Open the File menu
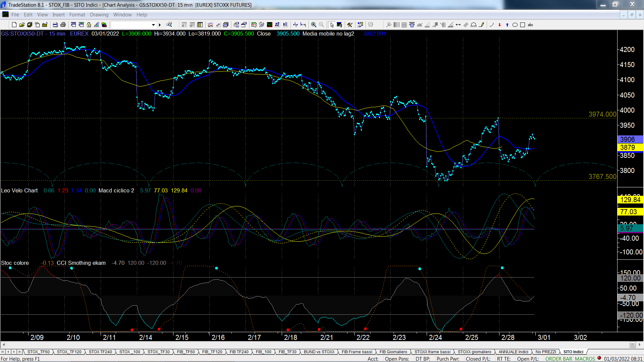The width and height of the screenshot is (644, 362). coord(15,15)
